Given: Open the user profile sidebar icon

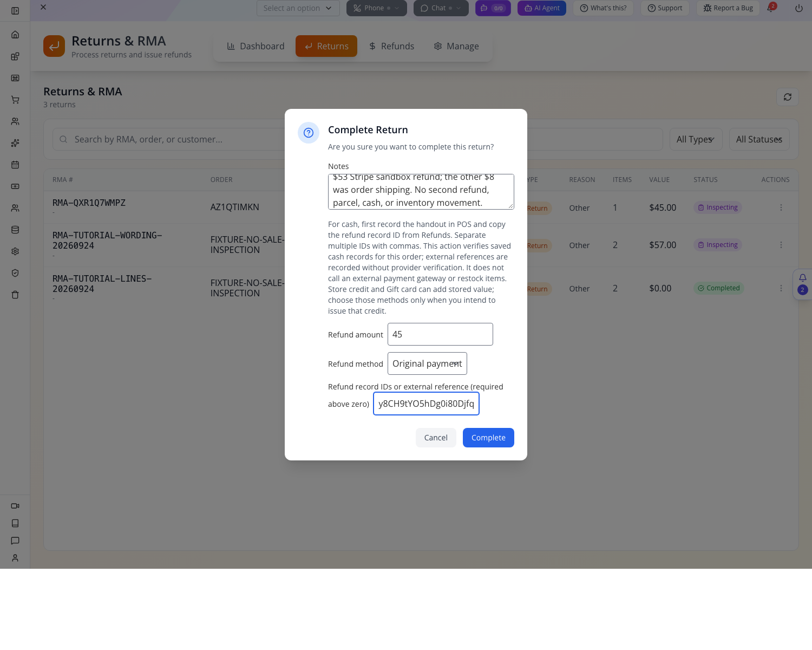Looking at the screenshot, I should [15, 558].
